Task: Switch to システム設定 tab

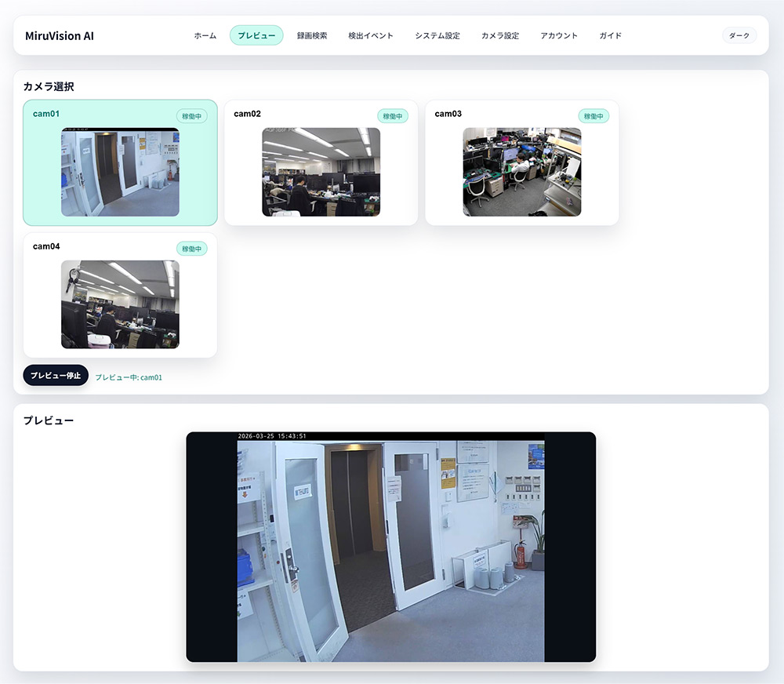Action: (437, 35)
